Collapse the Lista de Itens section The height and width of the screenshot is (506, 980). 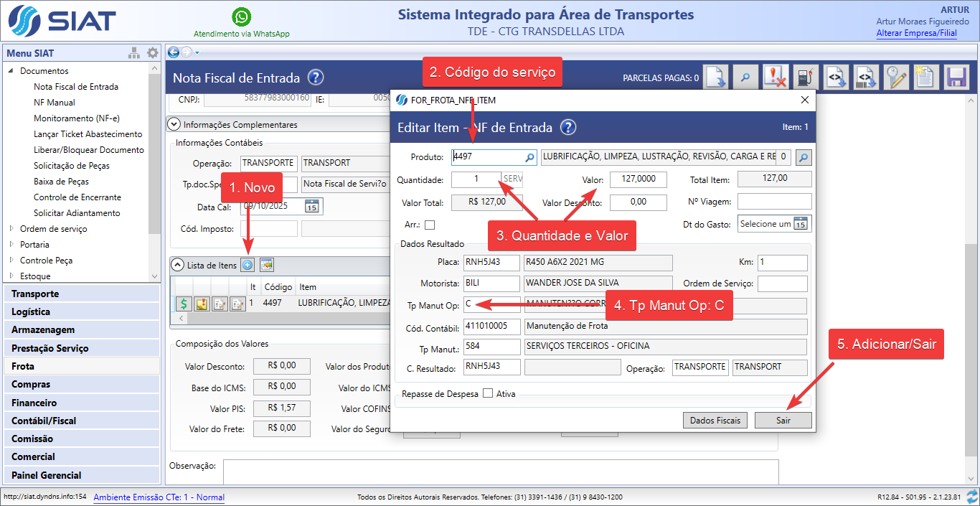(x=177, y=266)
